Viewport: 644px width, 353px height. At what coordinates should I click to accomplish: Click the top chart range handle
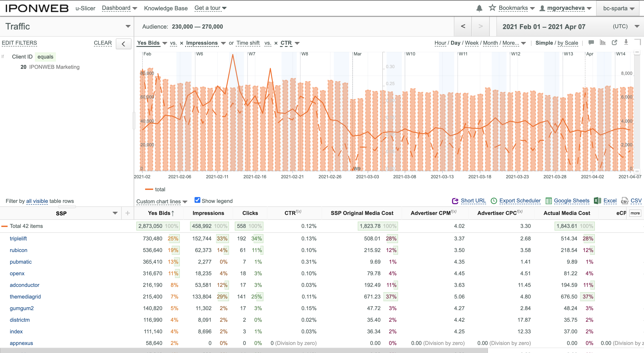click(x=637, y=53)
